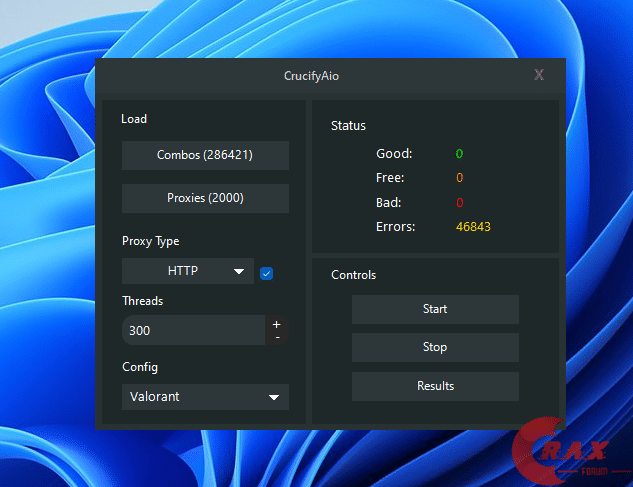Click the Threads label
This screenshot has height=487, width=633.
[x=143, y=301]
